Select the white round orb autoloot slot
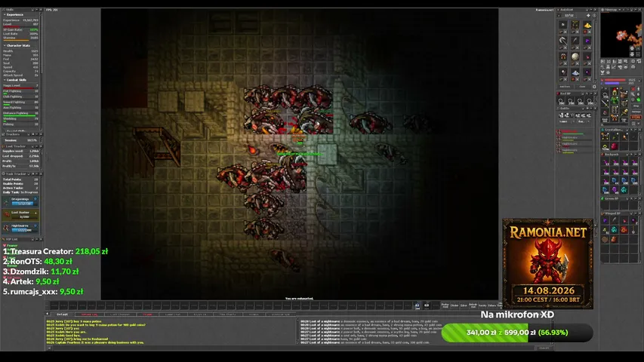Image resolution: width=644 pixels, height=362 pixels. pos(575,57)
